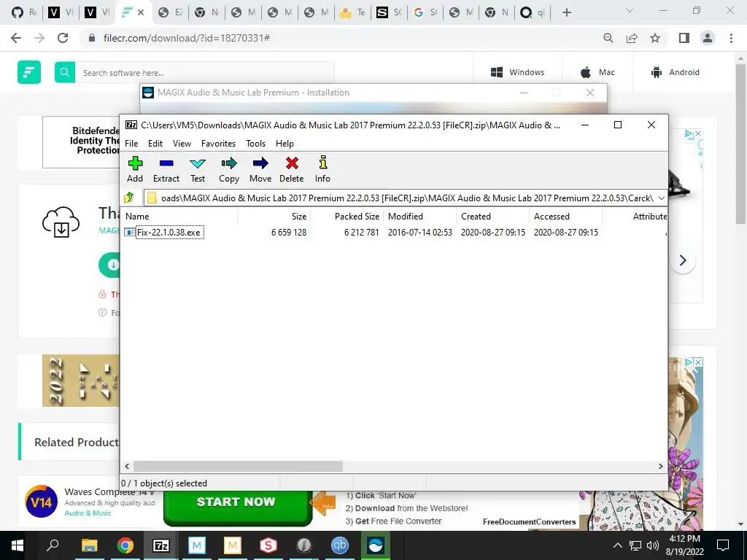The image size is (747, 560).
Task: Open the volume control in system tray
Action: click(x=653, y=545)
